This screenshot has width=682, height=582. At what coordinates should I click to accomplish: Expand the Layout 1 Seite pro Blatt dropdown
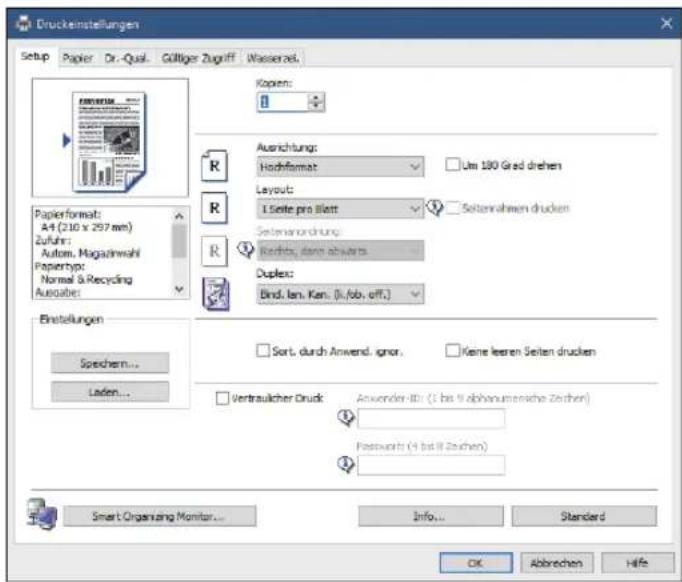tap(340, 209)
